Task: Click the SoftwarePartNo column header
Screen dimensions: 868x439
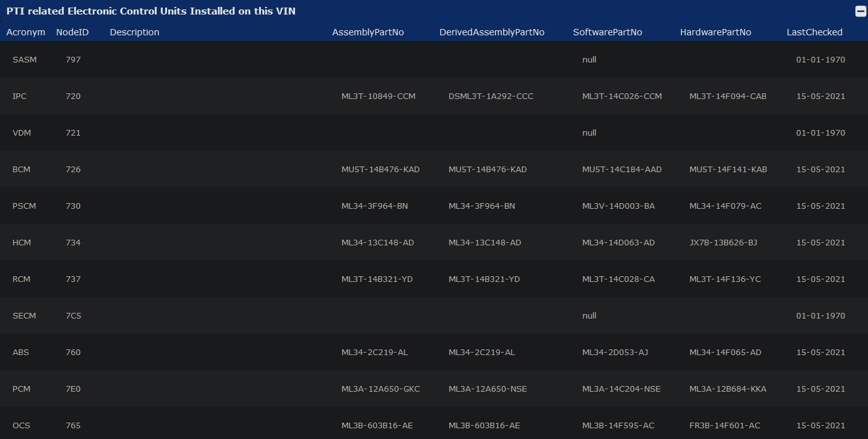Action: point(607,32)
